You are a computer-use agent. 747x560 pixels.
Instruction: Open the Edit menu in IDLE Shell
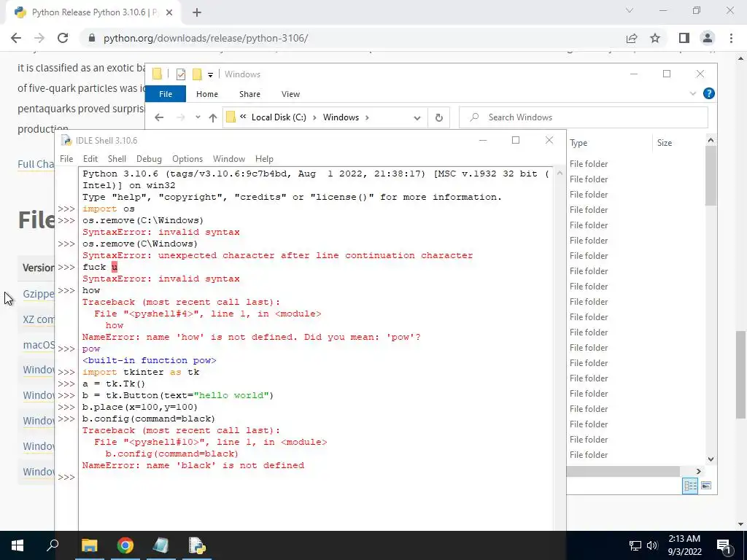[90, 158]
